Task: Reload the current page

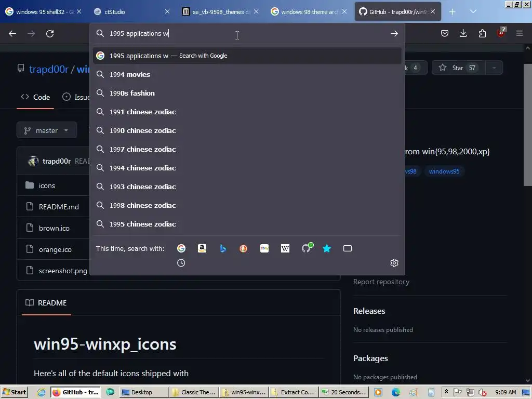Action: (x=50, y=34)
